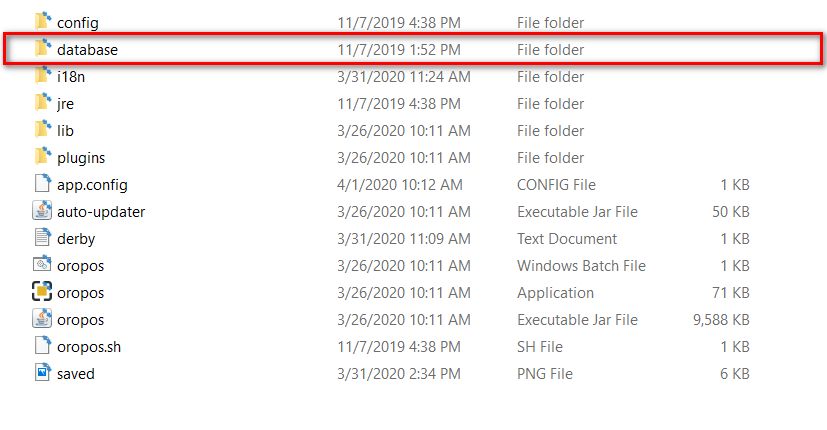Image resolution: width=827 pixels, height=430 pixels.
Task: Select the derby file's Text Document type
Action: pyautogui.click(x=567, y=239)
